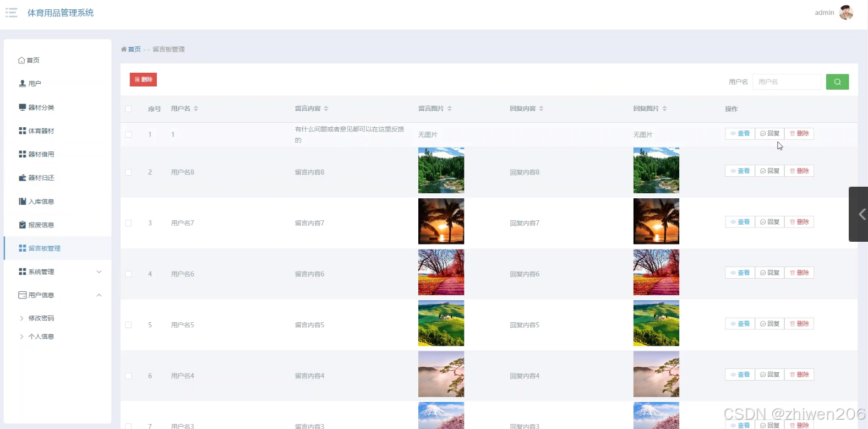Open the 器材分类 menu item
This screenshot has height=429, width=868.
click(57, 107)
